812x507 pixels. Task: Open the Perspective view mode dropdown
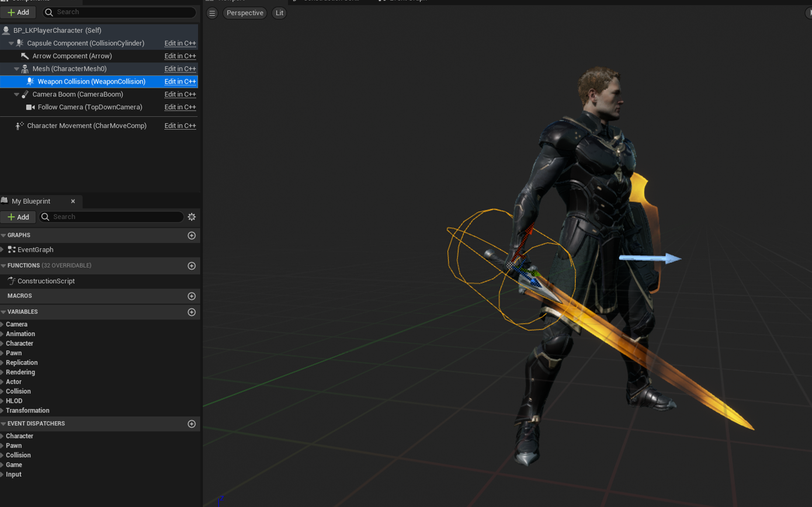tap(245, 13)
